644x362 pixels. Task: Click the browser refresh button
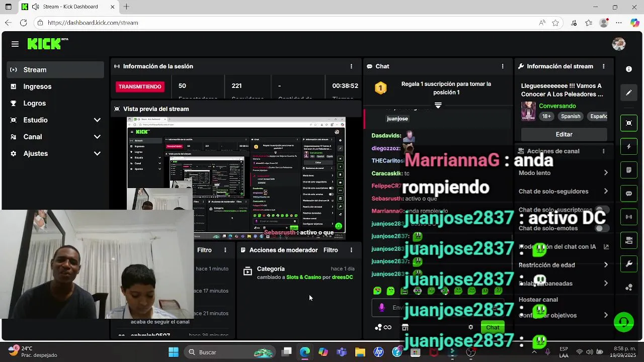[23, 23]
